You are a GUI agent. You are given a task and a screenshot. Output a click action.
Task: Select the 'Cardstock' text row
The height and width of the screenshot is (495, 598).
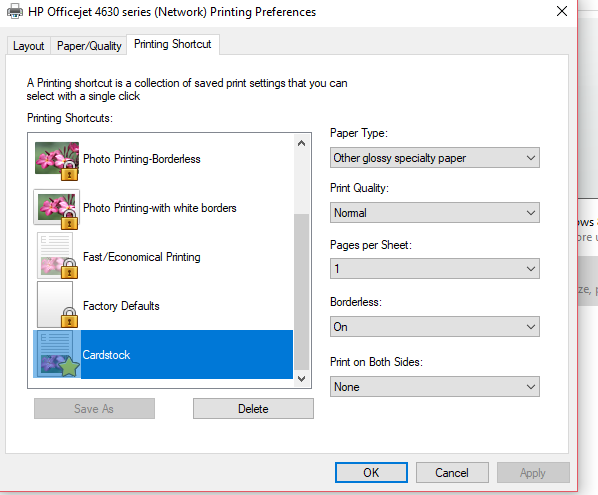(106, 355)
